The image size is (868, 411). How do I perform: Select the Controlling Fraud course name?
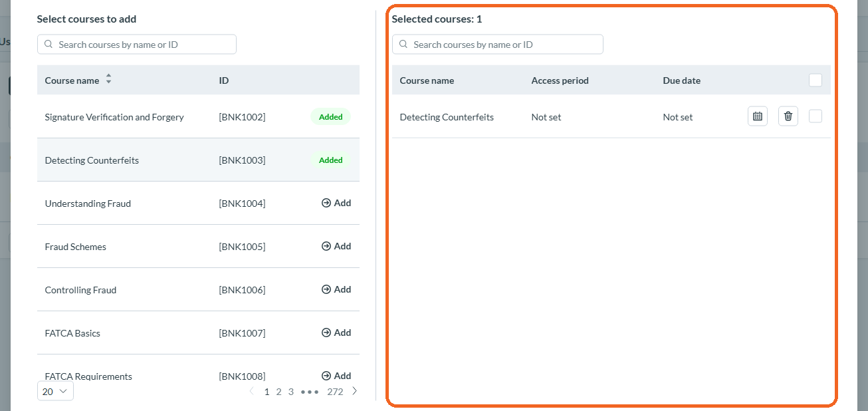click(x=80, y=290)
